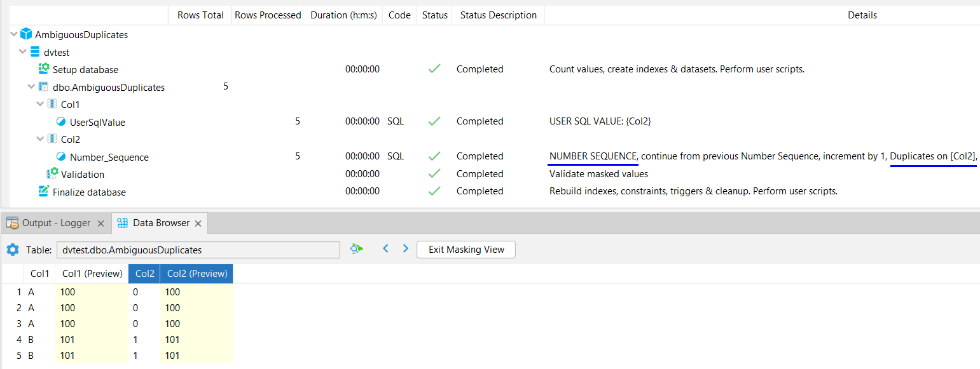Viewport: 980px width, 369px height.
Task: Click 'Duplicates on [Col2]' details text
Action: (x=933, y=156)
